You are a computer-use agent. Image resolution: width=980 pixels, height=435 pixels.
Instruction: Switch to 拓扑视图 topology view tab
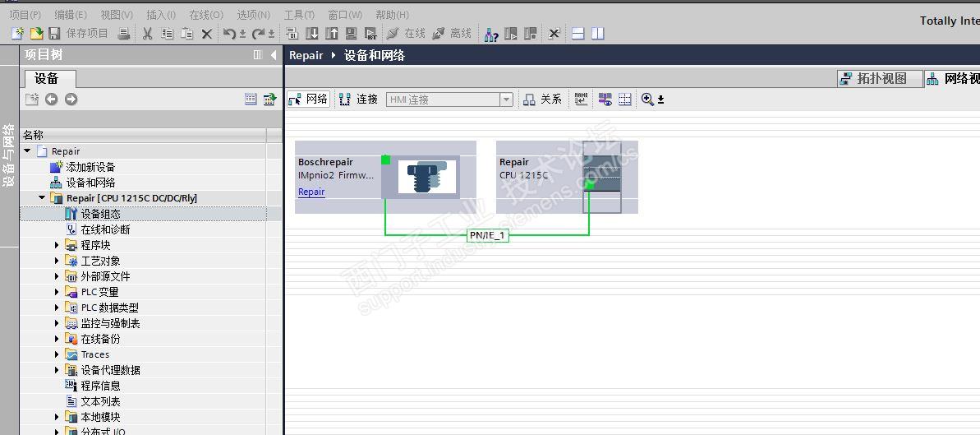880,78
